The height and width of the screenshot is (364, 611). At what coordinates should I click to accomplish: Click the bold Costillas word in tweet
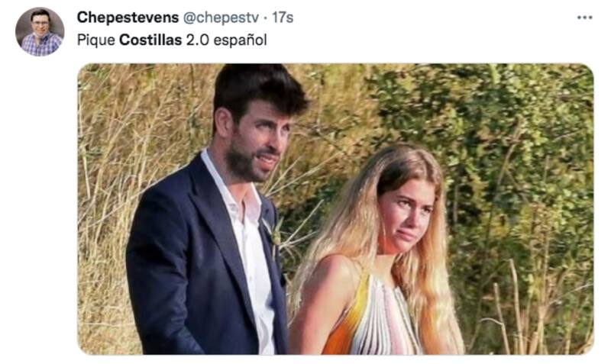click(x=150, y=40)
